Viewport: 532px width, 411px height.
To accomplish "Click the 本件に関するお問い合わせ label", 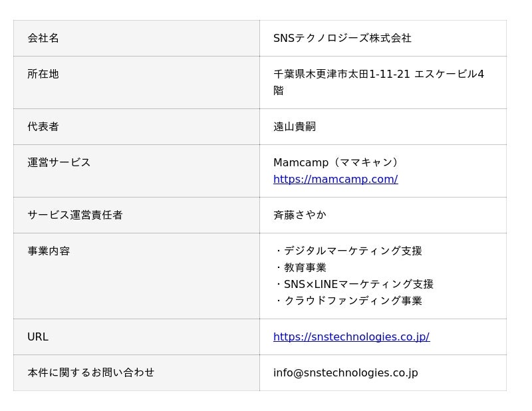I will pos(91,372).
